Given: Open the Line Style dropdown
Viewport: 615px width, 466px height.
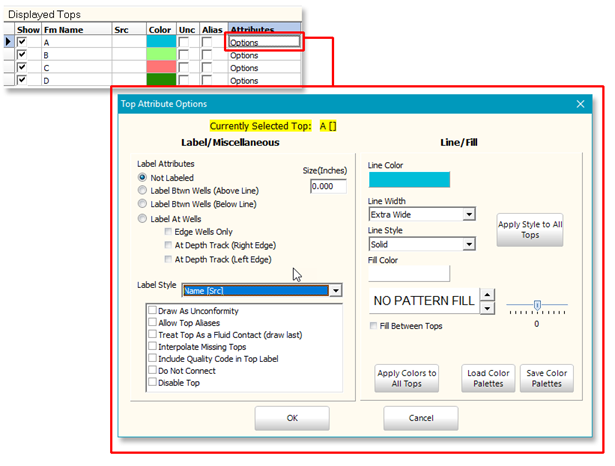Looking at the screenshot, I should [x=469, y=244].
